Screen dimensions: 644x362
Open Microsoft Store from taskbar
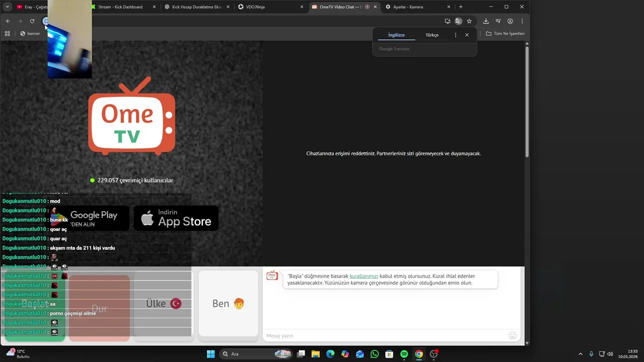[x=389, y=354]
